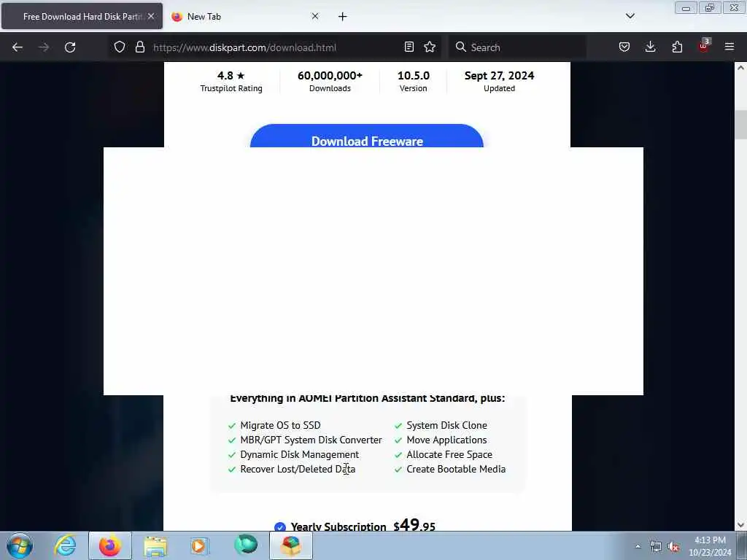Open the network status tray icon

[656, 546]
